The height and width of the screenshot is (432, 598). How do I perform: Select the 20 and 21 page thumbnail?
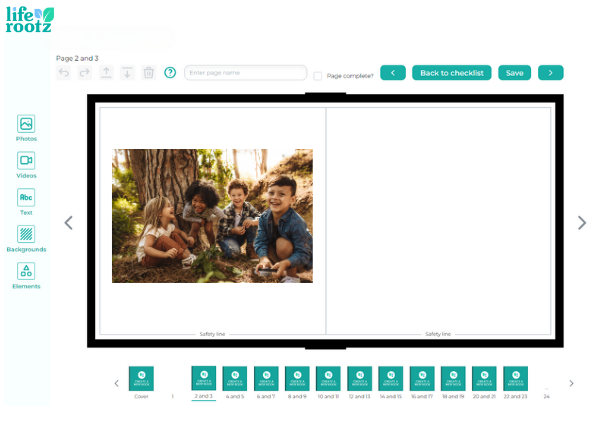pyautogui.click(x=484, y=378)
